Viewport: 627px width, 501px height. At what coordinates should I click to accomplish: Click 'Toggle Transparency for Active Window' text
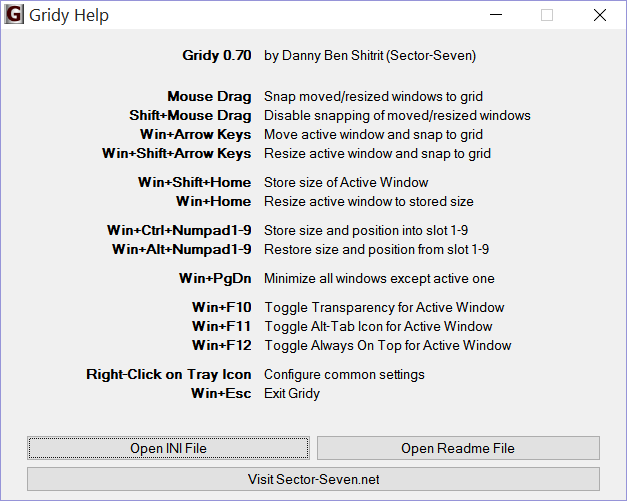[x=384, y=307]
